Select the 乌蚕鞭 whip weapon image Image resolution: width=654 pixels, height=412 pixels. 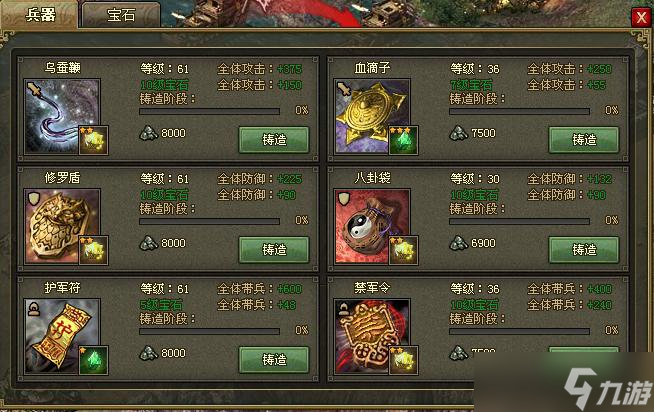coord(62,117)
